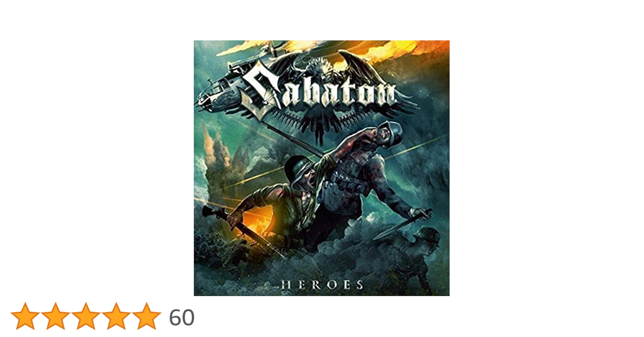Click the second orange rating star

pos(55,316)
